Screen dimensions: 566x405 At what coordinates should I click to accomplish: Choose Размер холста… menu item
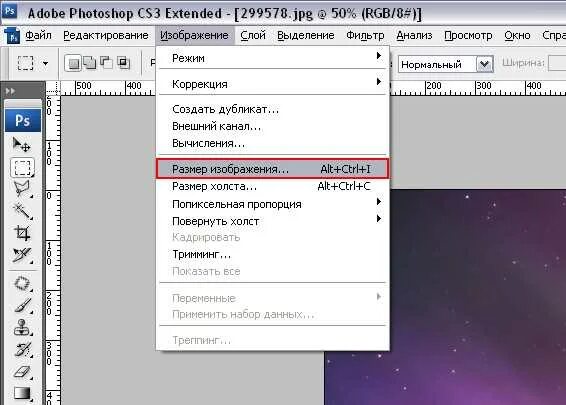click(273, 186)
